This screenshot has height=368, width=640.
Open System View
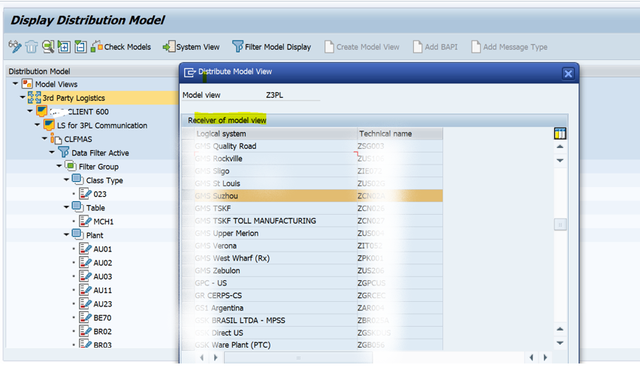pos(191,47)
